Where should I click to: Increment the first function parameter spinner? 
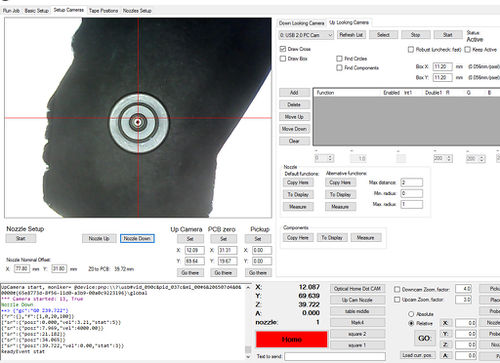tap(330, 156)
